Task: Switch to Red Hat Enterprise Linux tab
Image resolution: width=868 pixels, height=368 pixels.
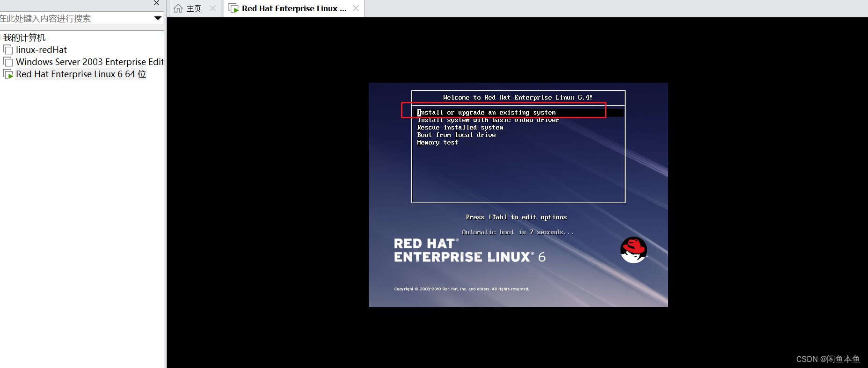Action: (294, 8)
